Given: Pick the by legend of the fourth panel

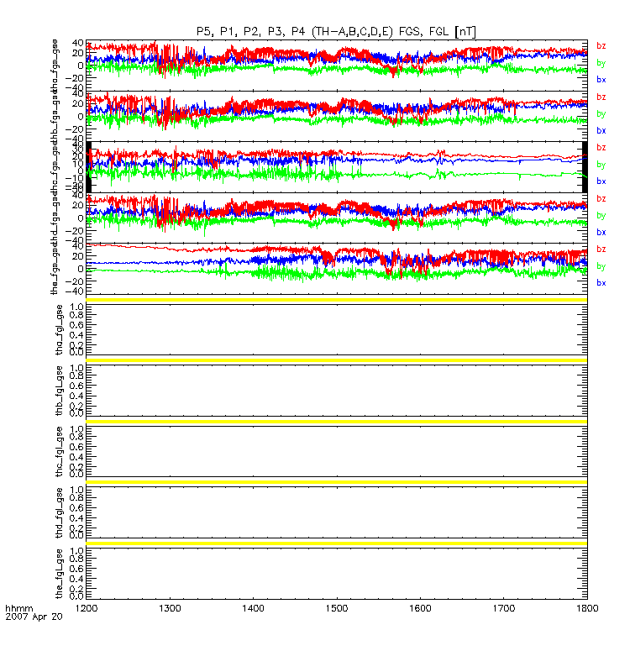Looking at the screenshot, I should point(601,216).
